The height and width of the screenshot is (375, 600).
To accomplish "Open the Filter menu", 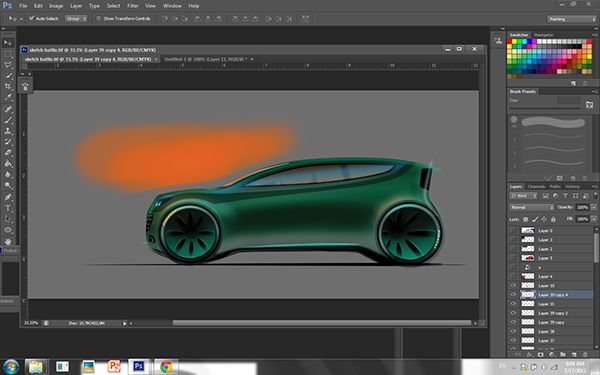I will click(x=133, y=6).
